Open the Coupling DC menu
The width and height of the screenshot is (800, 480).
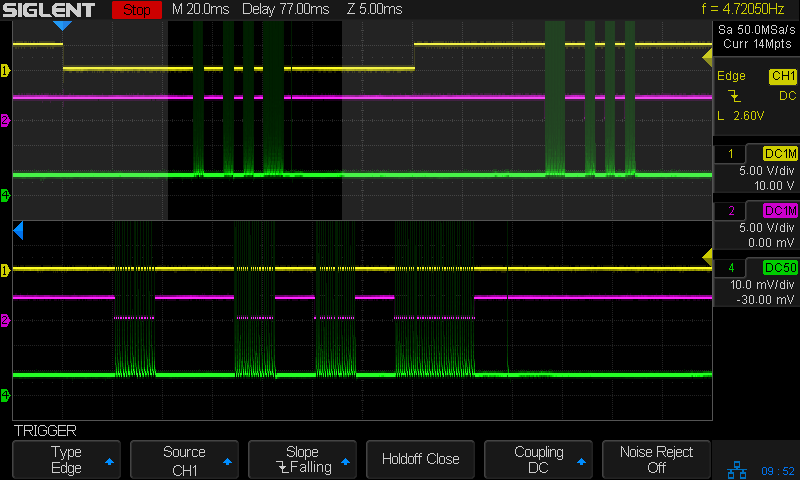click(538, 460)
